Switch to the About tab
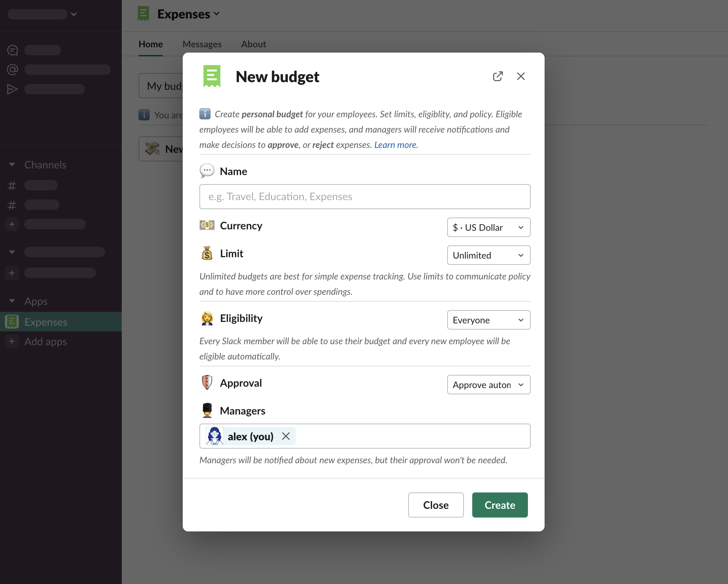The height and width of the screenshot is (584, 728). 253,44
